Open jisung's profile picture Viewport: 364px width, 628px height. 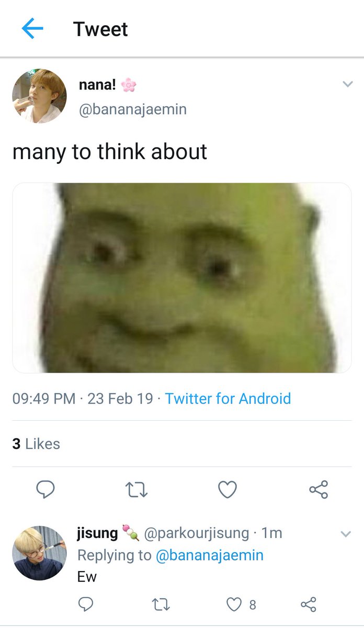(39, 553)
